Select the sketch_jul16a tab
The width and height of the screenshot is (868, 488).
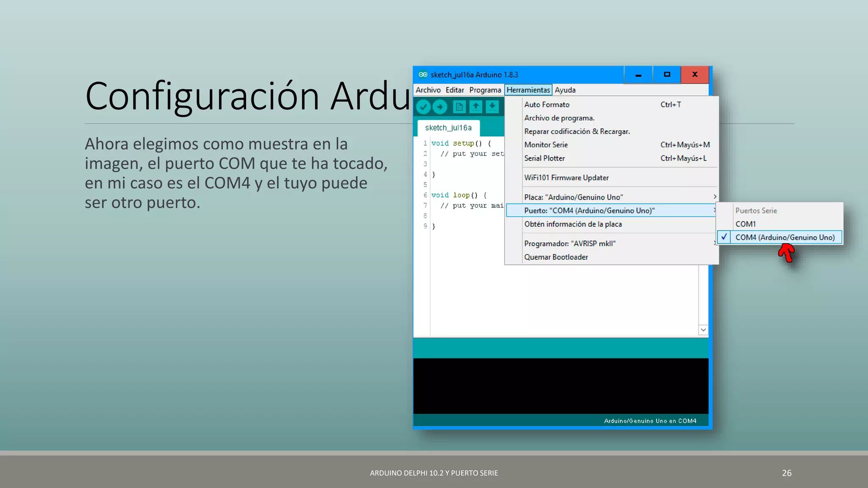click(448, 128)
